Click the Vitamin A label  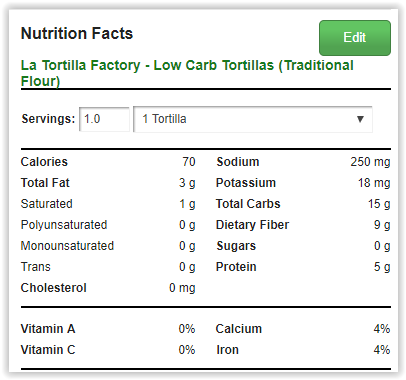tap(48, 329)
